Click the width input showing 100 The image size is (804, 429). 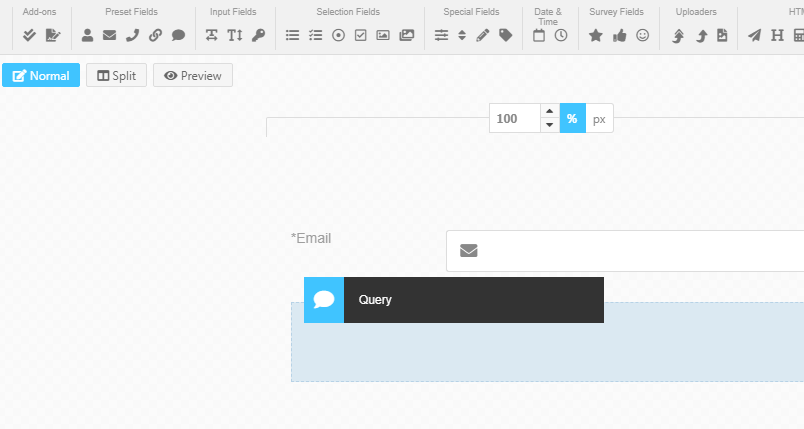click(515, 118)
